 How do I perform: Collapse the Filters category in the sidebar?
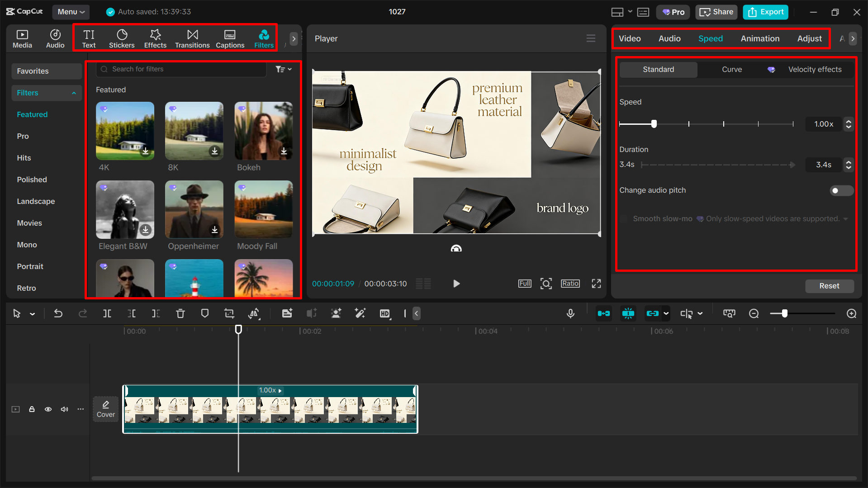(x=74, y=93)
